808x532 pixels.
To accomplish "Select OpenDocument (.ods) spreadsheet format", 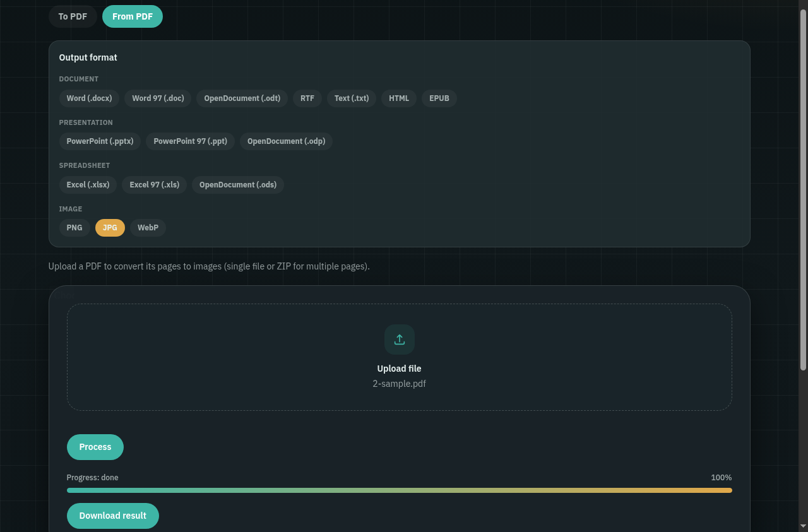I will 238,185.
